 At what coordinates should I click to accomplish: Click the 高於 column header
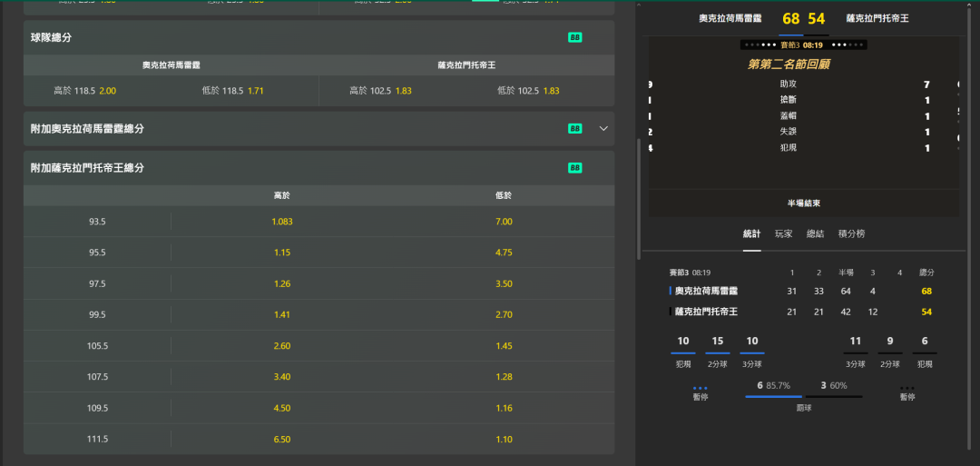(282, 196)
